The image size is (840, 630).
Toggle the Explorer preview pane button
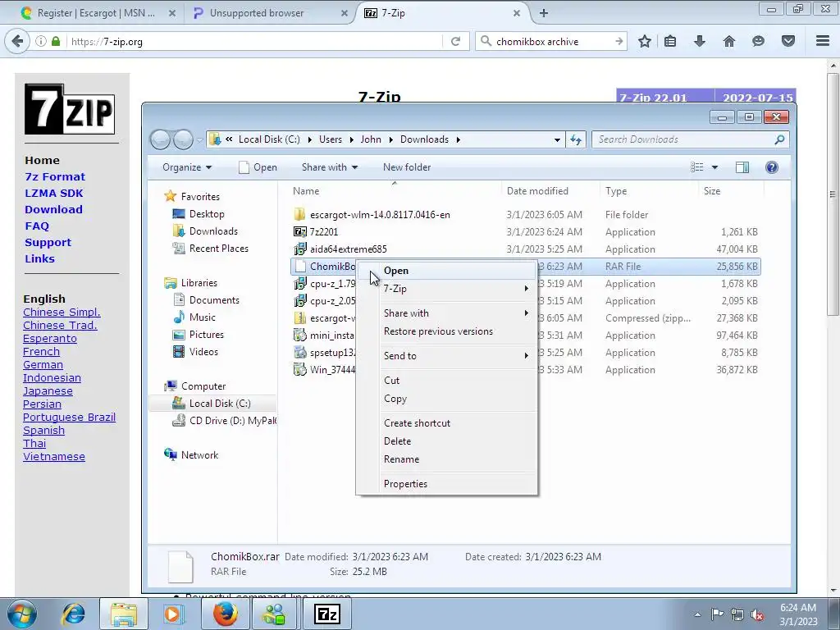click(742, 167)
